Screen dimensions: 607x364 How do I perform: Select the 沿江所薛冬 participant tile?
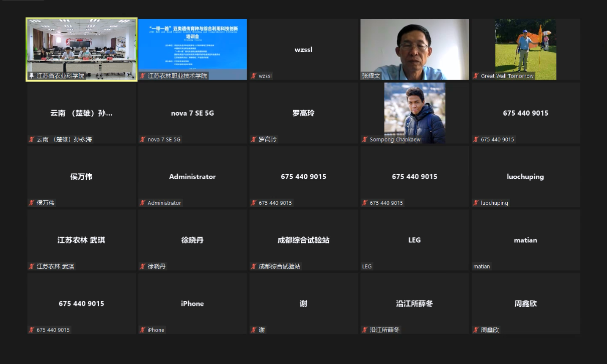point(415,303)
